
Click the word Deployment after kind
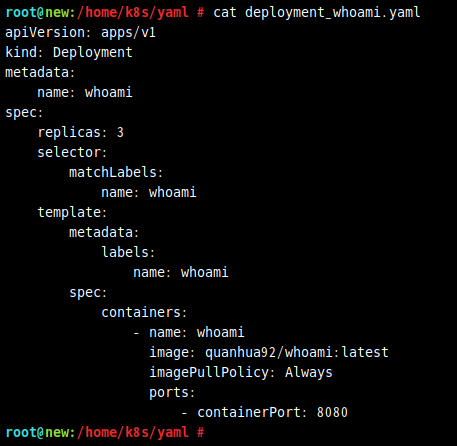click(93, 53)
